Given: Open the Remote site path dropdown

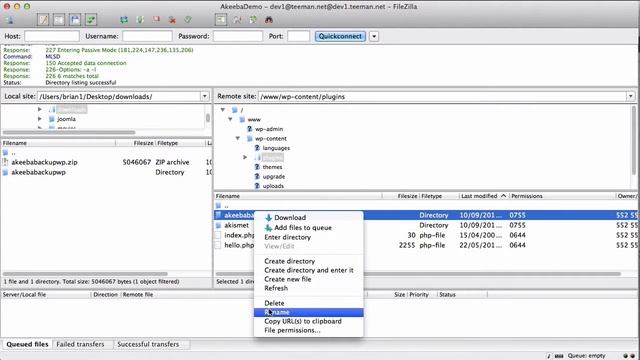Looking at the screenshot, I should point(631,96).
